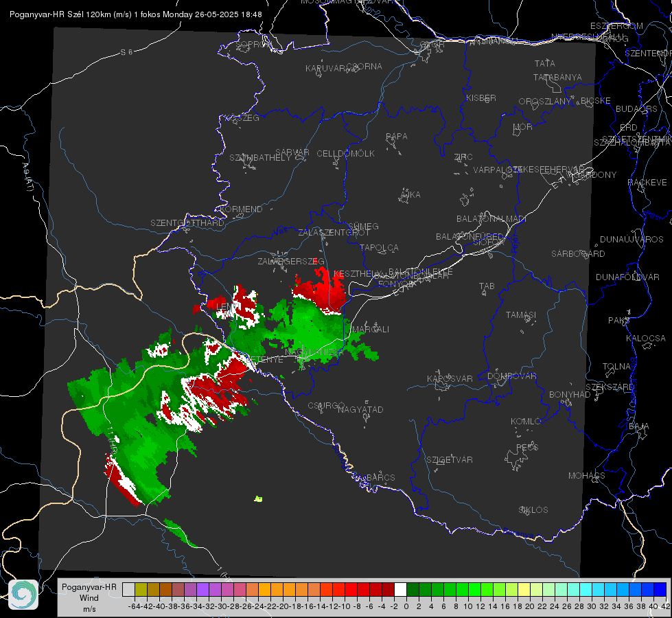Select the MOR town label

pyautogui.click(x=523, y=126)
